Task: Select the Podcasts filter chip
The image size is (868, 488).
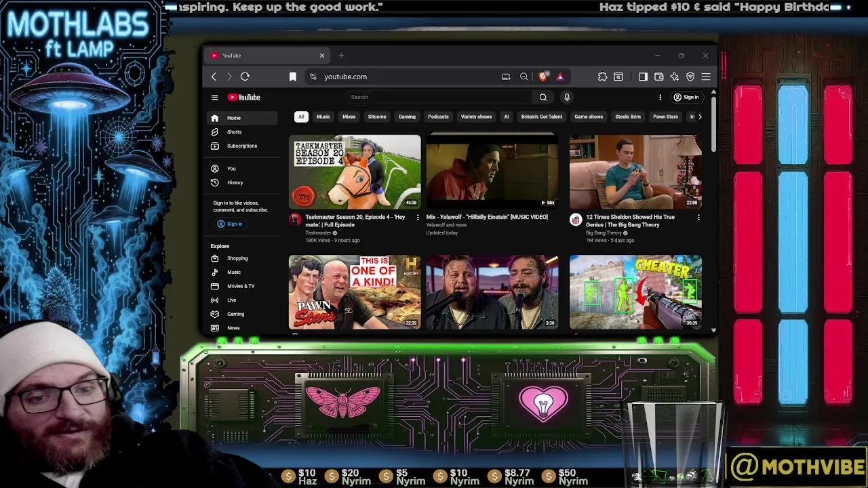Action: click(438, 117)
